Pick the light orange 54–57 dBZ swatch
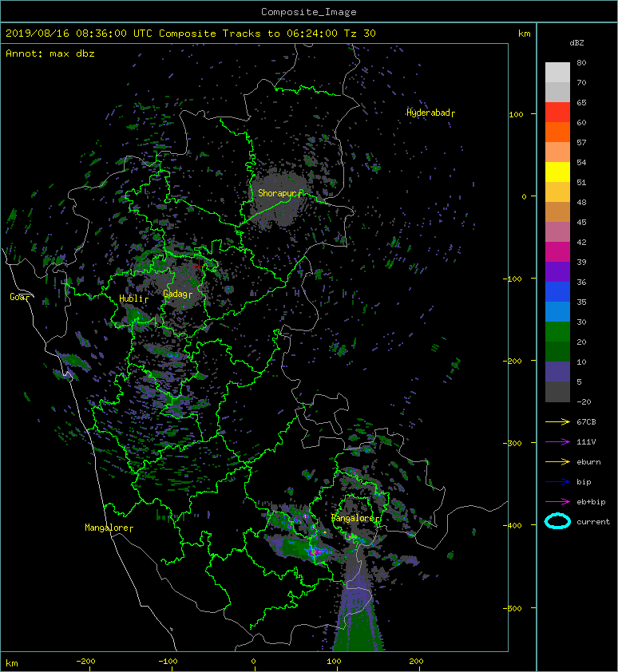 click(557, 152)
